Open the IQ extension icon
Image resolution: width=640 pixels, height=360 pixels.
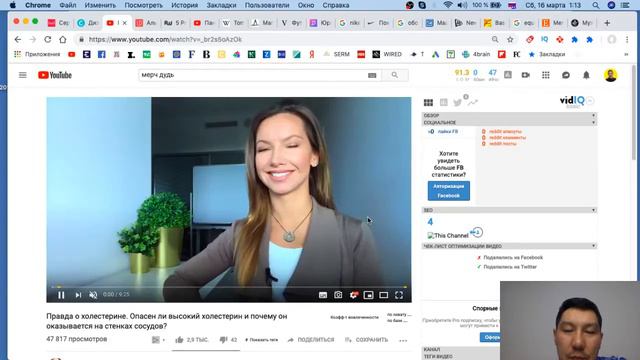pyautogui.click(x=544, y=40)
